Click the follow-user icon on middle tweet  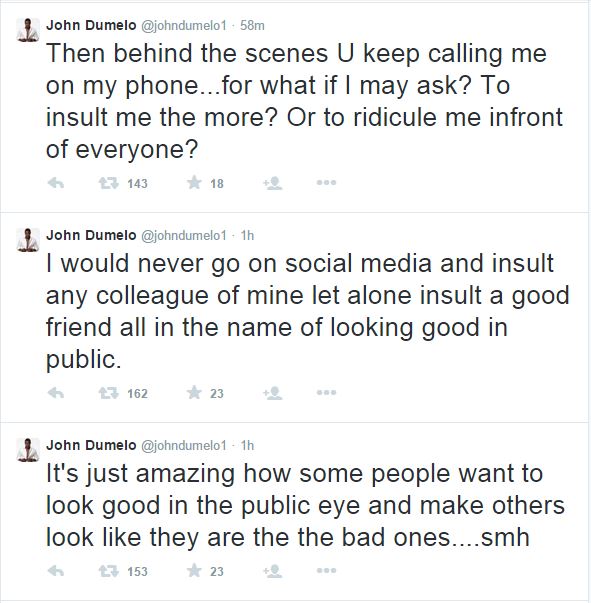pos(273,393)
